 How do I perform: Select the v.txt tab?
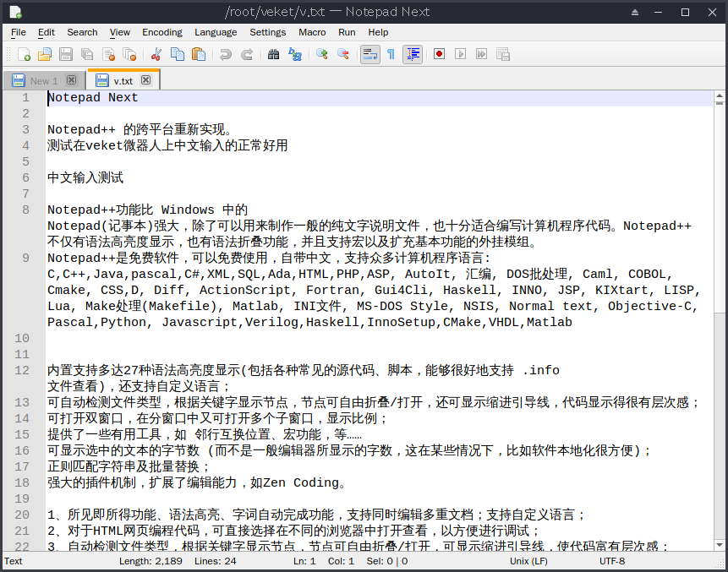(x=123, y=81)
